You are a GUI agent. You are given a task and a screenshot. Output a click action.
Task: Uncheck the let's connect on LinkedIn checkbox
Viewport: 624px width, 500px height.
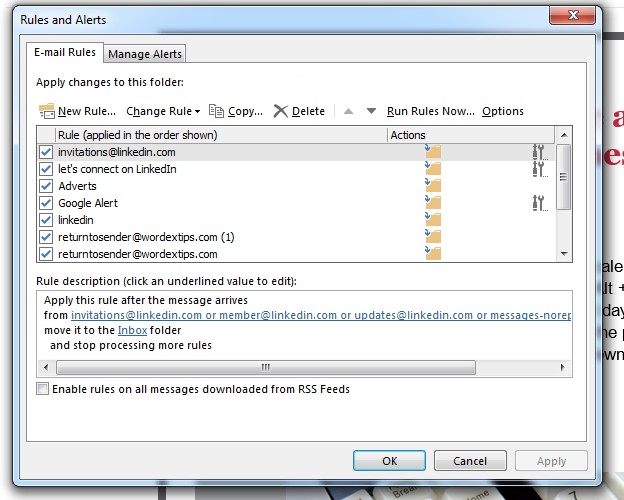coord(46,169)
